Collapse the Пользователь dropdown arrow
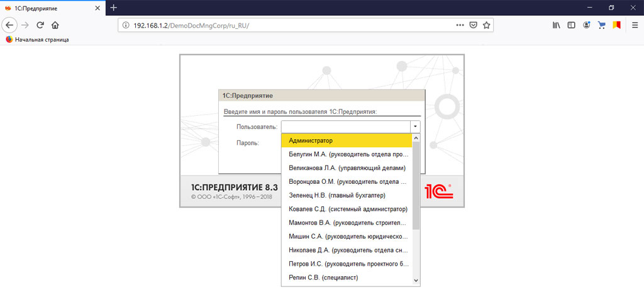The height and width of the screenshot is (299, 644). (x=415, y=127)
